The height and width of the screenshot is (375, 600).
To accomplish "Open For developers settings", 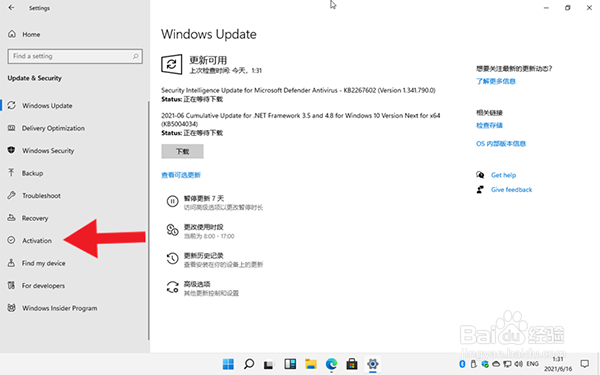I will tap(43, 286).
